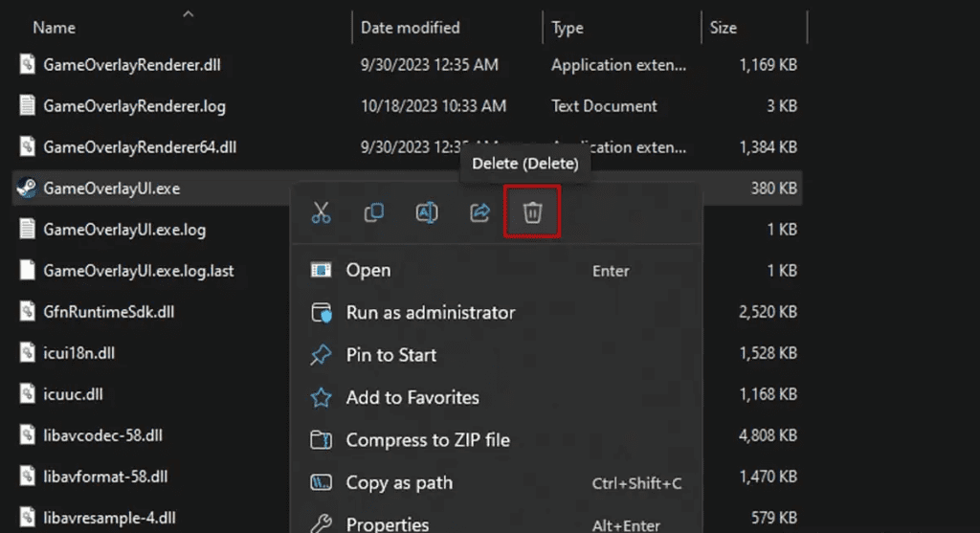980x533 pixels.
Task: Click the wrench icon next to Properties
Action: [321, 524]
